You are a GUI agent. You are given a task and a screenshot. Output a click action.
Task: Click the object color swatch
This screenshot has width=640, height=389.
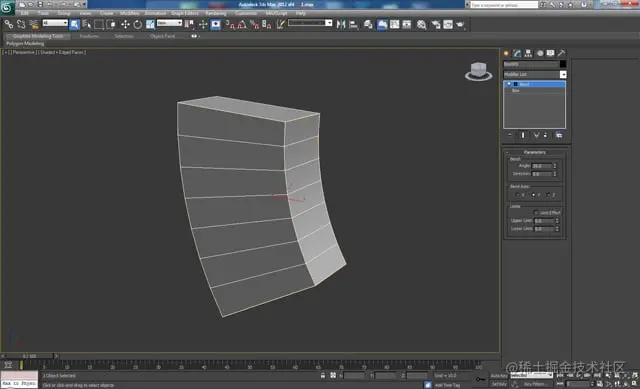coord(563,64)
